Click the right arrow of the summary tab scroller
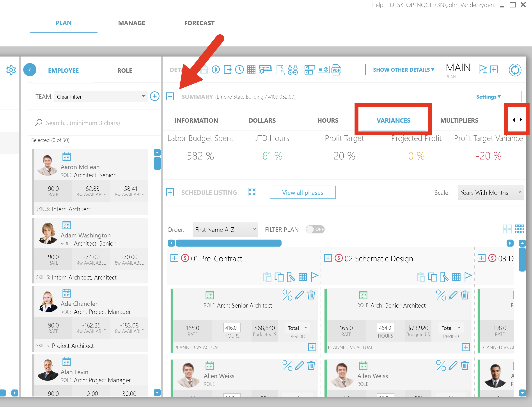 pyautogui.click(x=521, y=120)
